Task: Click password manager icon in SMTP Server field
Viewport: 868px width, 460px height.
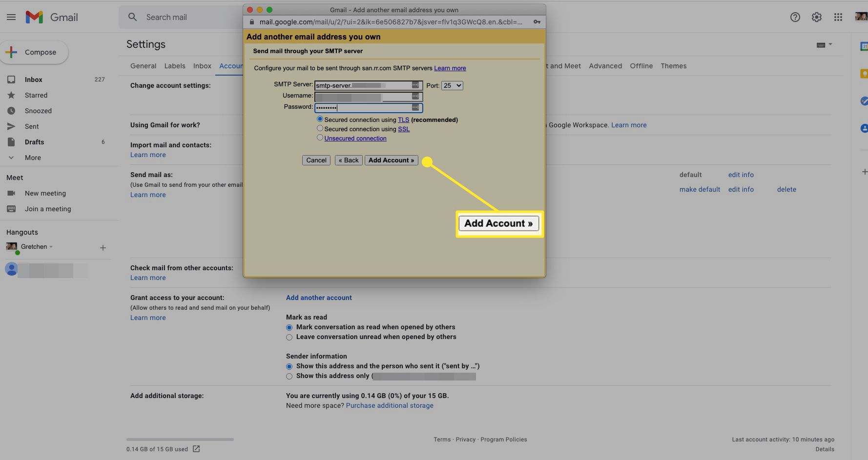Action: 415,85
